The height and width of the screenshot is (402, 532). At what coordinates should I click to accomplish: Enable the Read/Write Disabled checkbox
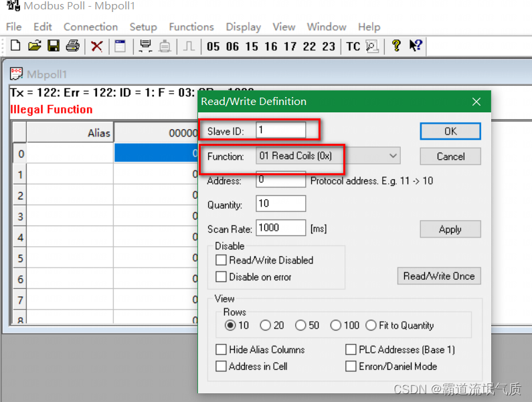pos(221,260)
